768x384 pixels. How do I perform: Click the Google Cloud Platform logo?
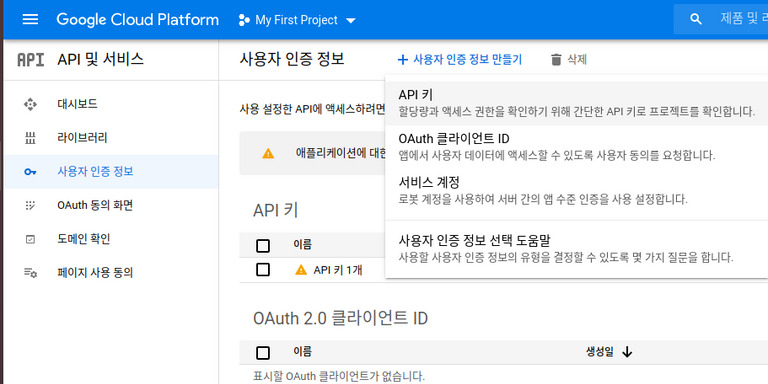click(138, 20)
